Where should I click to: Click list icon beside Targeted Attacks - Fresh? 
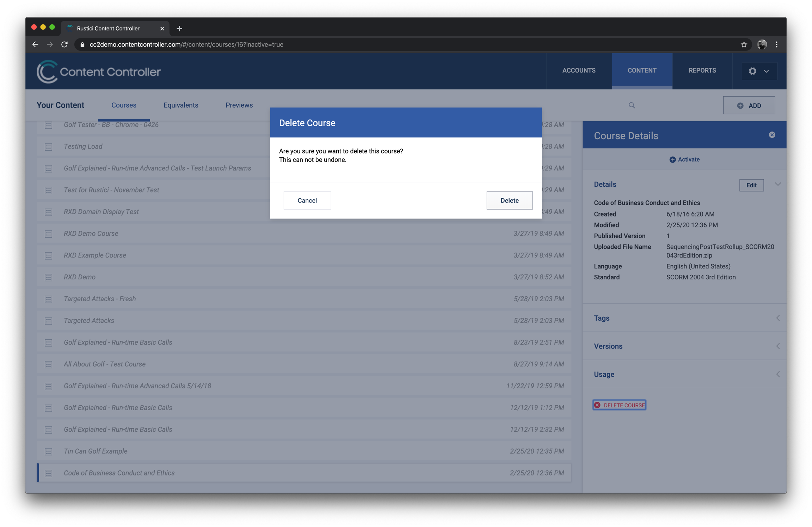point(49,299)
